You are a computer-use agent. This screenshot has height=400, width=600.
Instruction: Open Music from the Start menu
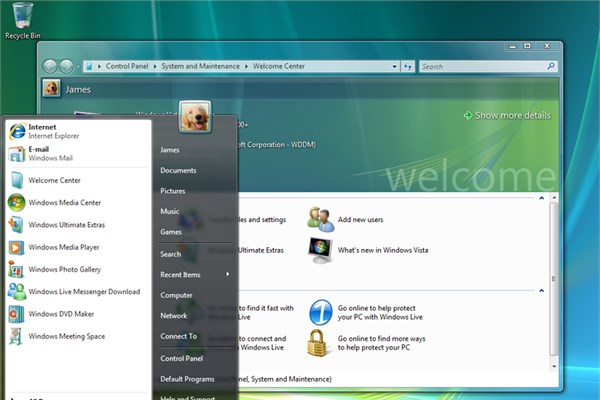coord(170,211)
